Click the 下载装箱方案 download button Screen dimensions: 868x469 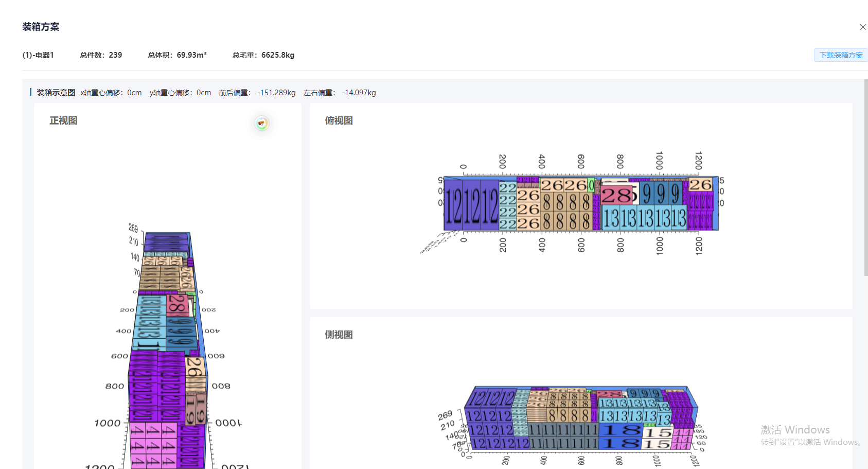[x=841, y=55]
